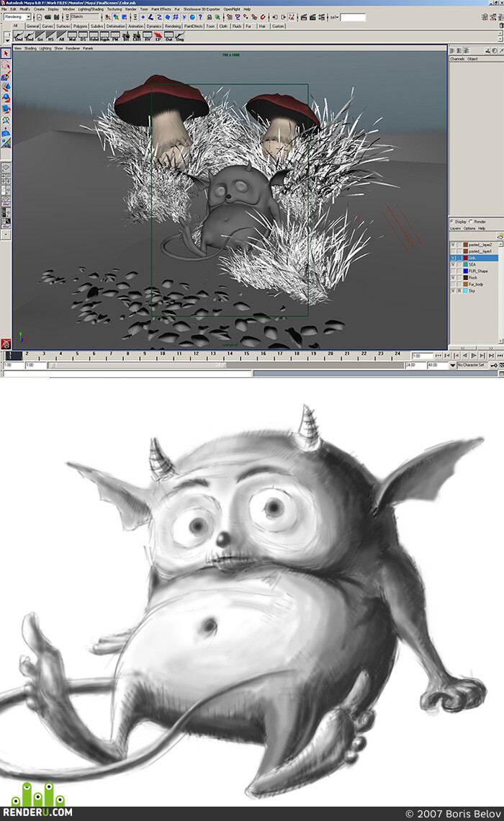Switch to four-view panel layout
Viewport: 504px width, 821px height.
6,179
